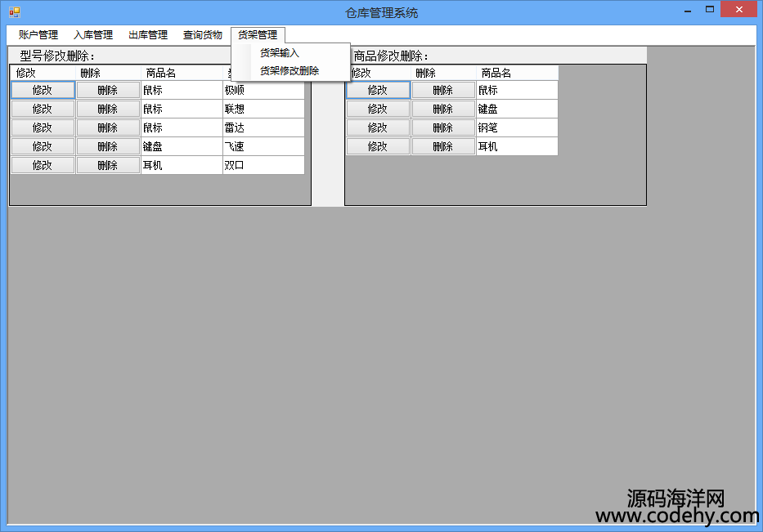Click 修改 button for 鼠标 极顺 row
Screen dimensions: 763x532
pyautogui.click(x=43, y=90)
